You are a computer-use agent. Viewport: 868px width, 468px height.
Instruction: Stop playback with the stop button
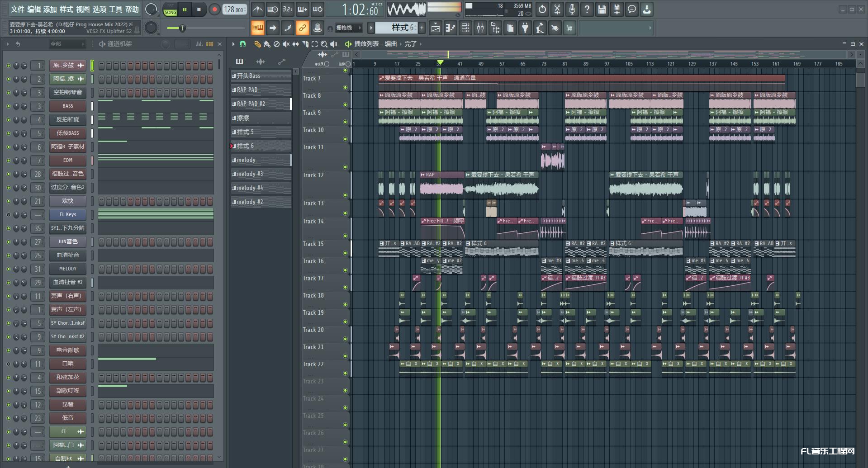tap(199, 9)
